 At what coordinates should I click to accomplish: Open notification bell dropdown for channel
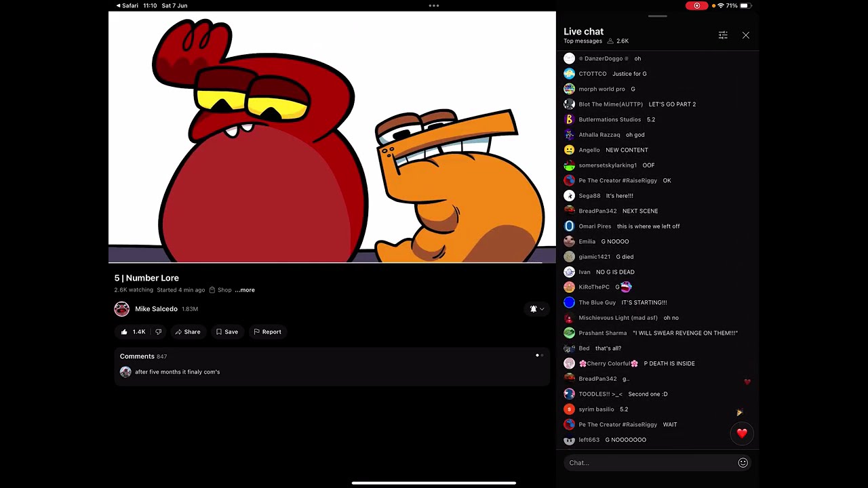(x=537, y=309)
